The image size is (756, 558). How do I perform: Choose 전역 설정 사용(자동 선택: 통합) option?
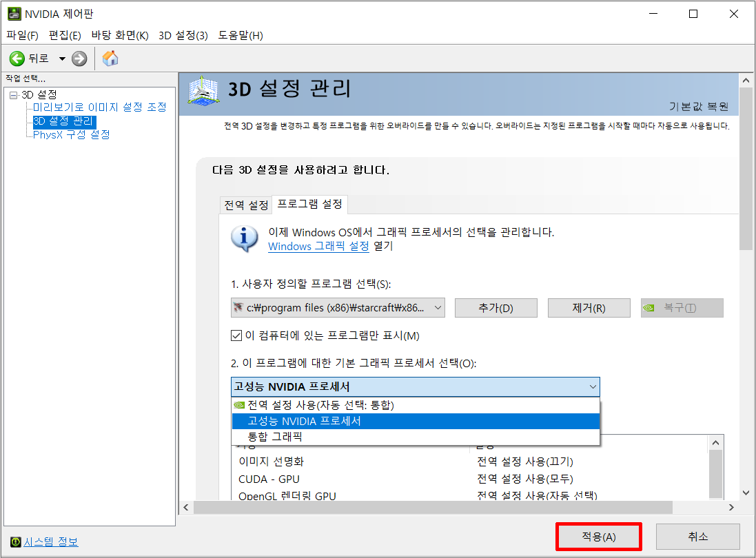(x=416, y=405)
